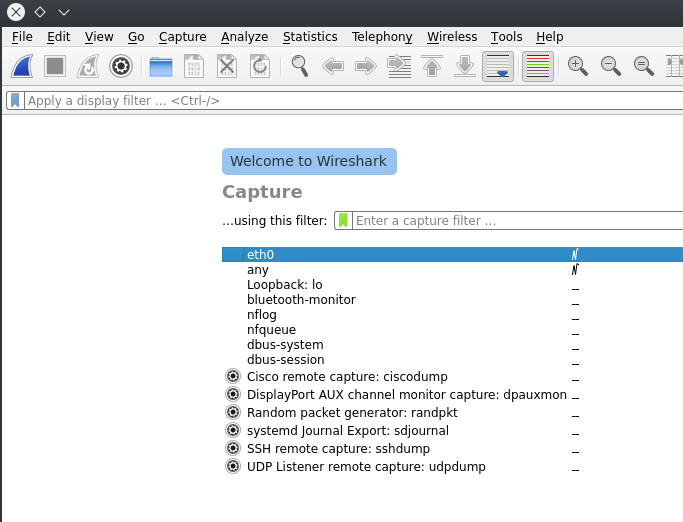Find a packet magnifier icon
The image size is (683, 522).
click(x=300, y=66)
